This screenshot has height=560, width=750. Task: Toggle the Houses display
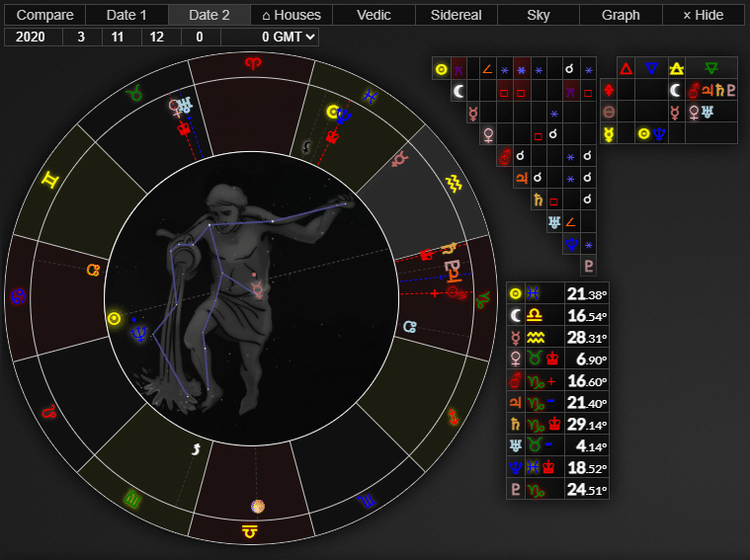click(292, 15)
